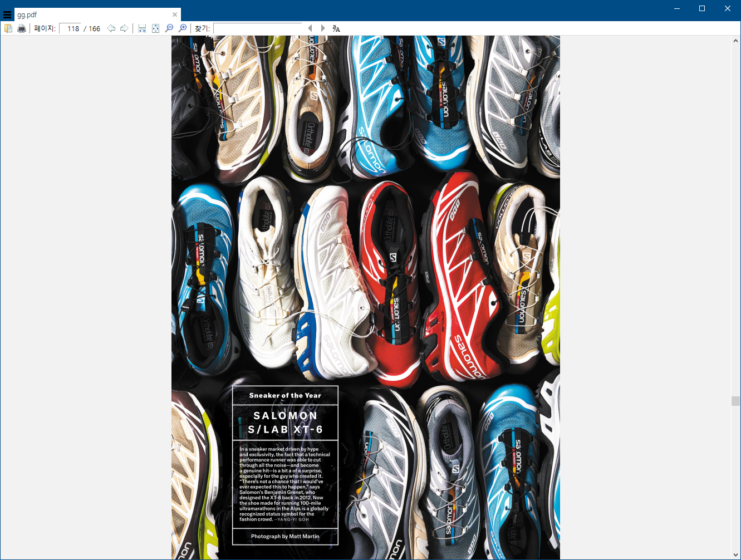Image resolution: width=741 pixels, height=560 pixels.
Task: Click the Zoom Out magnifier icon
Action: point(169,28)
